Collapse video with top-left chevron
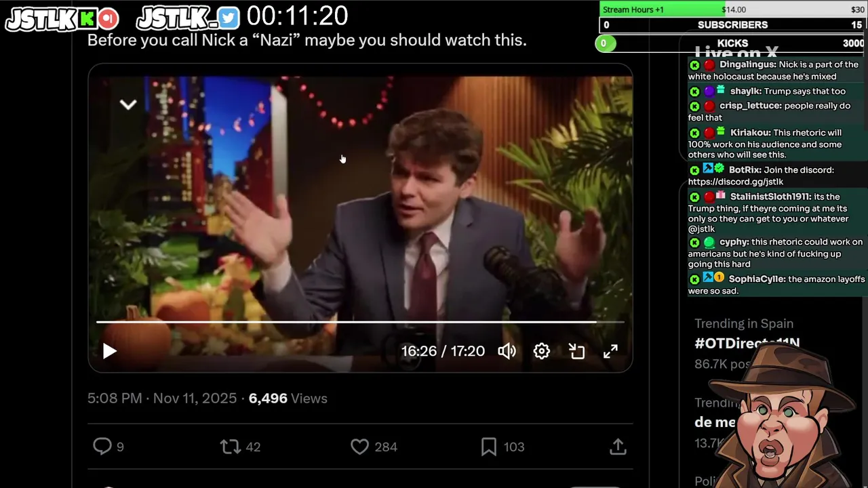 (x=128, y=104)
